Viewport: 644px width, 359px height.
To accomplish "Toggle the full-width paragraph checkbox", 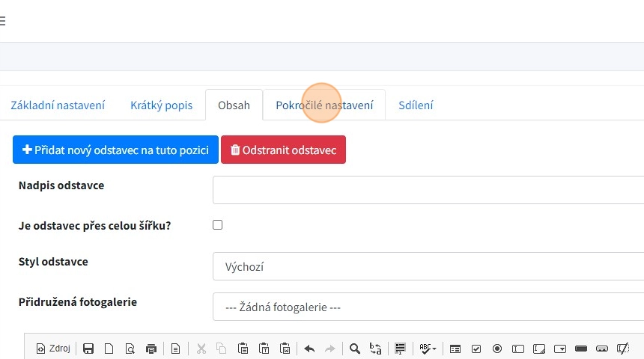I will (x=218, y=224).
